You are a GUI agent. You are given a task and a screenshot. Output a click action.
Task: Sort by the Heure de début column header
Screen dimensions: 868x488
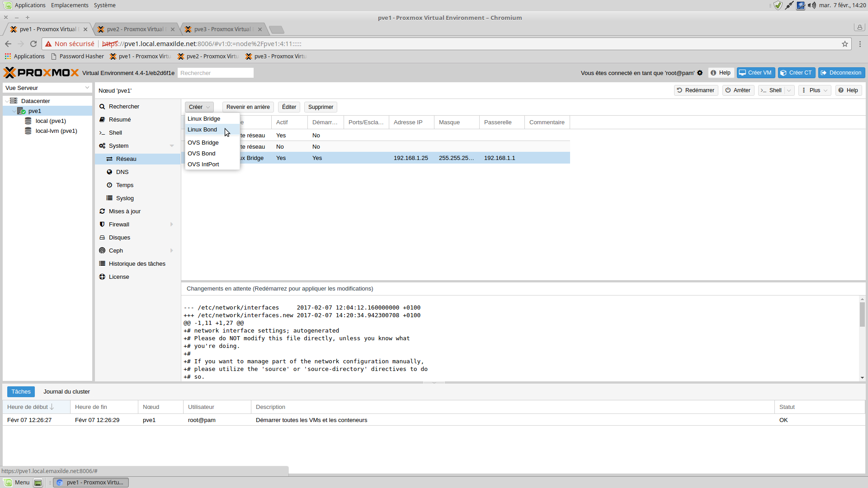click(x=36, y=407)
